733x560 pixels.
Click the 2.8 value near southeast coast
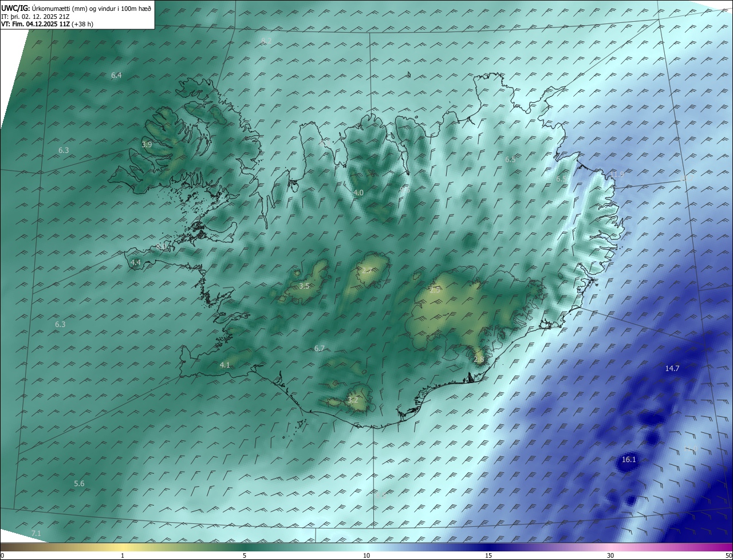479,359
